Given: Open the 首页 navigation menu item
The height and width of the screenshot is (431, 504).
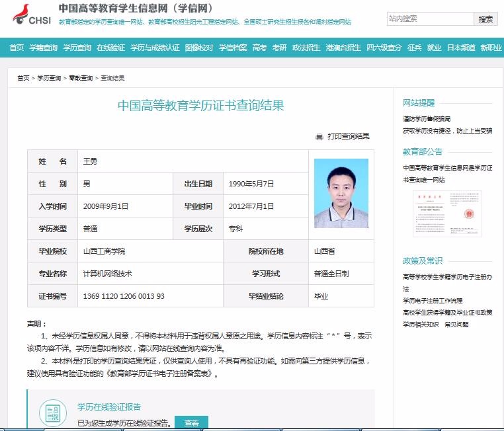Looking at the screenshot, I should (x=17, y=48).
